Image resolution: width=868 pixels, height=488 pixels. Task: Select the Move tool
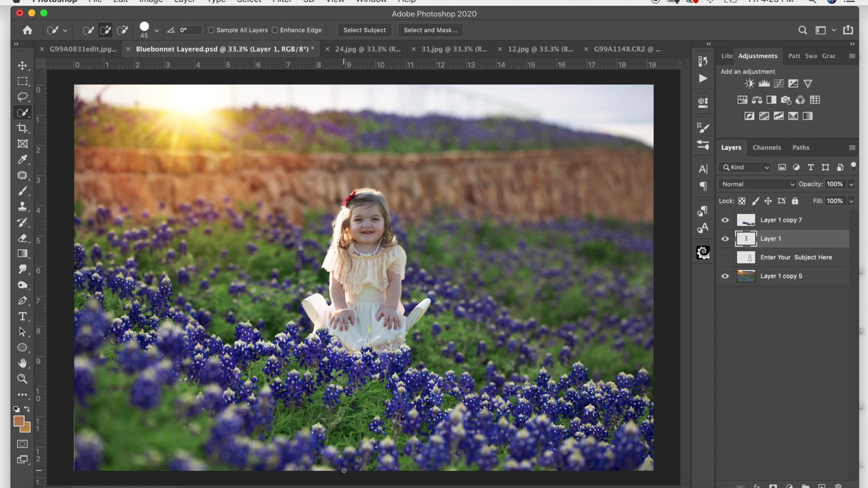point(22,65)
